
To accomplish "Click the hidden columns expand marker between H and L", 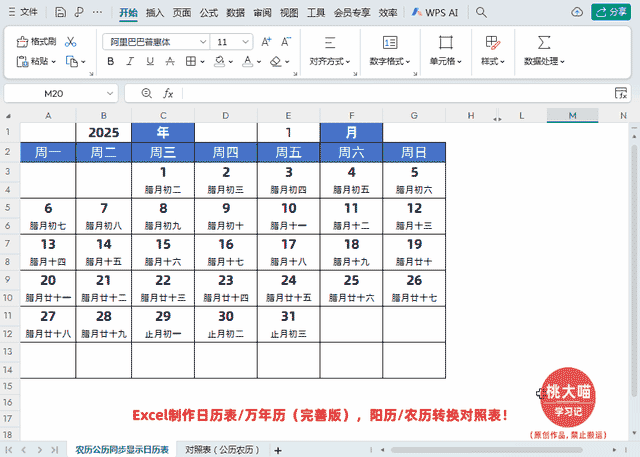I will click(497, 119).
